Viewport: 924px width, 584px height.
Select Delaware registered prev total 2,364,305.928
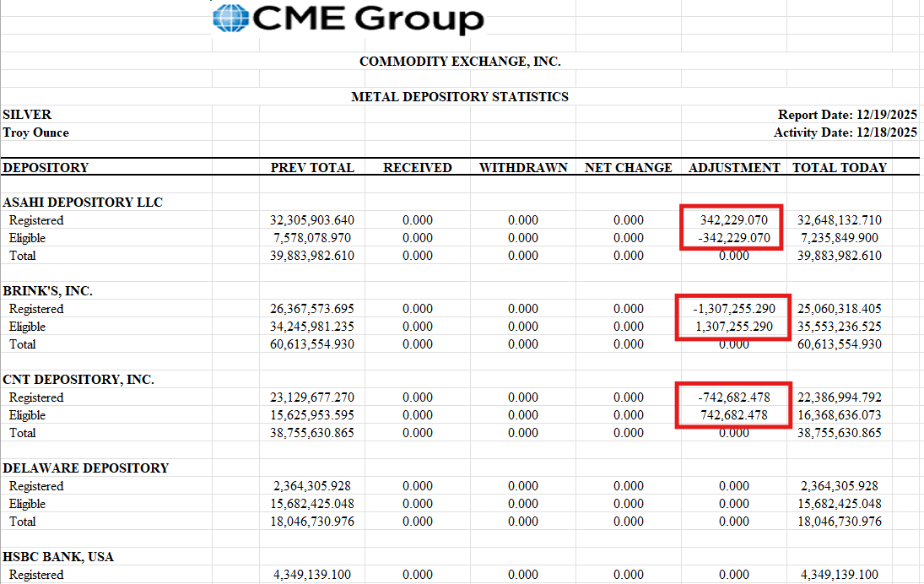[312, 486]
